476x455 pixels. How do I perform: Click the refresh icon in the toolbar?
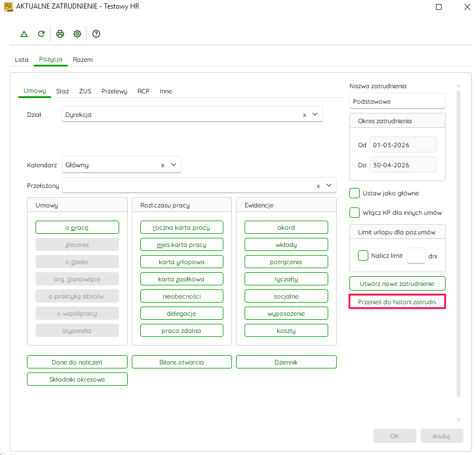[x=41, y=34]
